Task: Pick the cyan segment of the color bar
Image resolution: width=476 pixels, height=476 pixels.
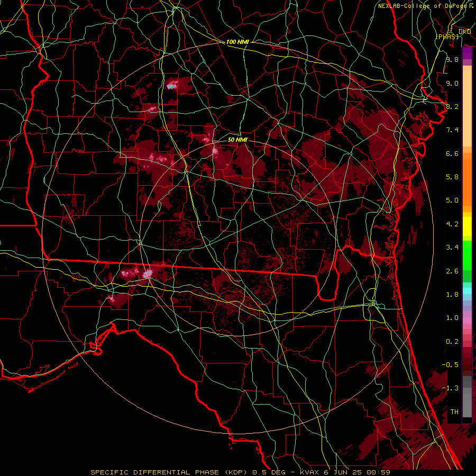Action: [467, 291]
